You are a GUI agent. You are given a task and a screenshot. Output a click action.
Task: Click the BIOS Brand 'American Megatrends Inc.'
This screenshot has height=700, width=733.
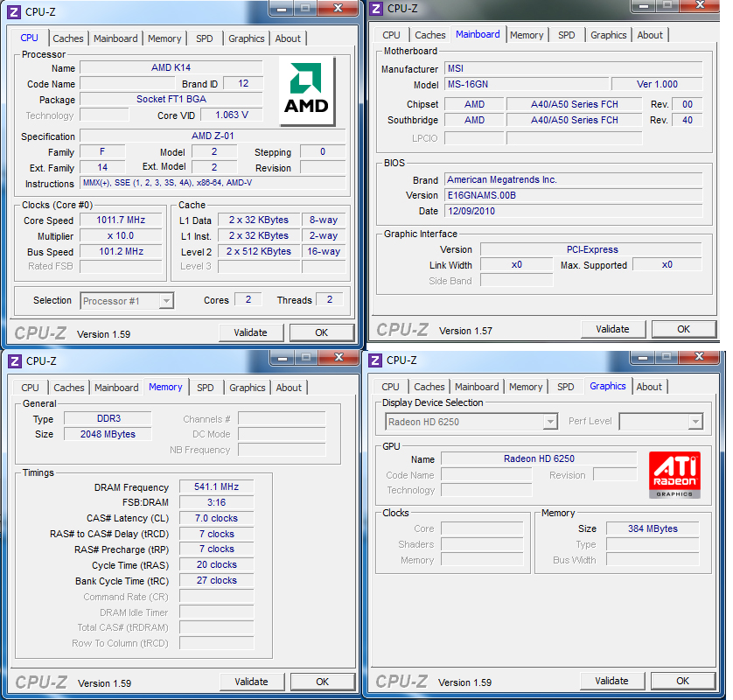point(573,179)
